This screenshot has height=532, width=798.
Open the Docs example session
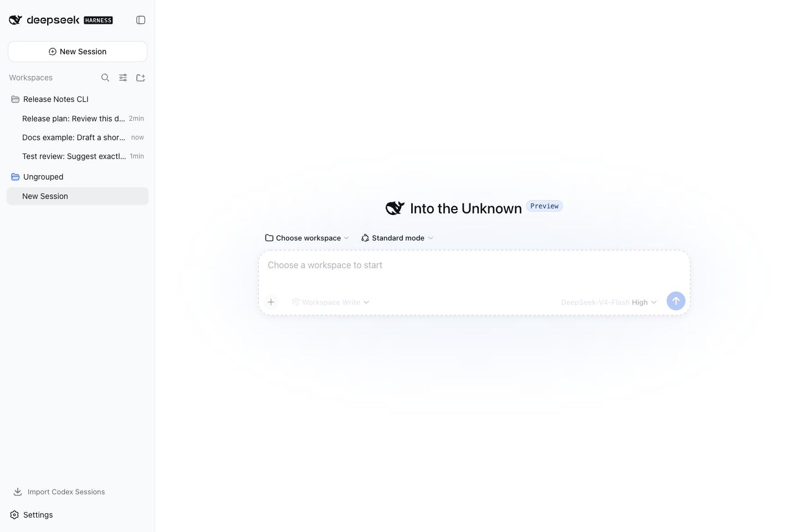78,137
